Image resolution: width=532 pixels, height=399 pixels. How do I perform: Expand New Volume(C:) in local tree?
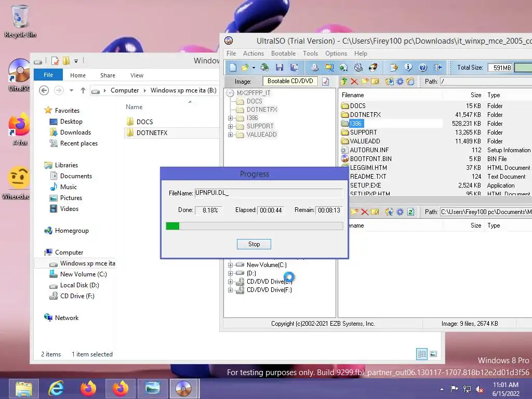tap(230, 265)
